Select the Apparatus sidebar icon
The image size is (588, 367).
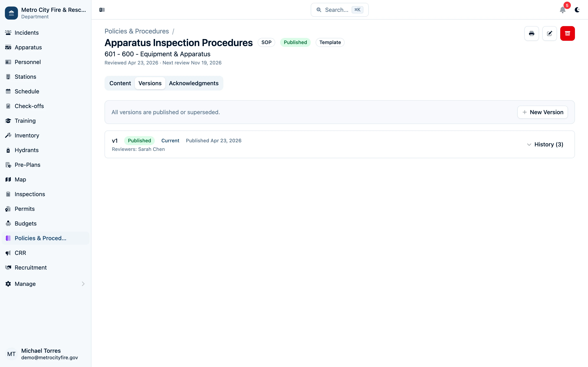pos(8,47)
